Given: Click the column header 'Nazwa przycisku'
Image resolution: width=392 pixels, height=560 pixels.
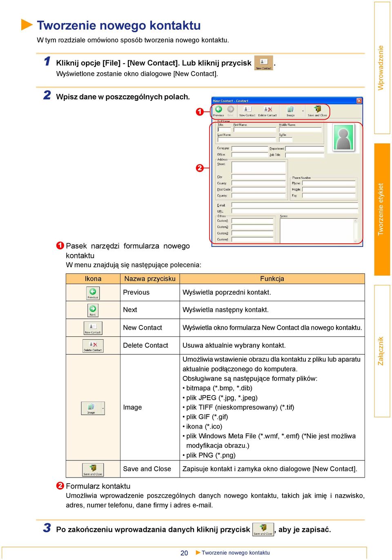Looking at the screenshot, I should pos(150,279).
